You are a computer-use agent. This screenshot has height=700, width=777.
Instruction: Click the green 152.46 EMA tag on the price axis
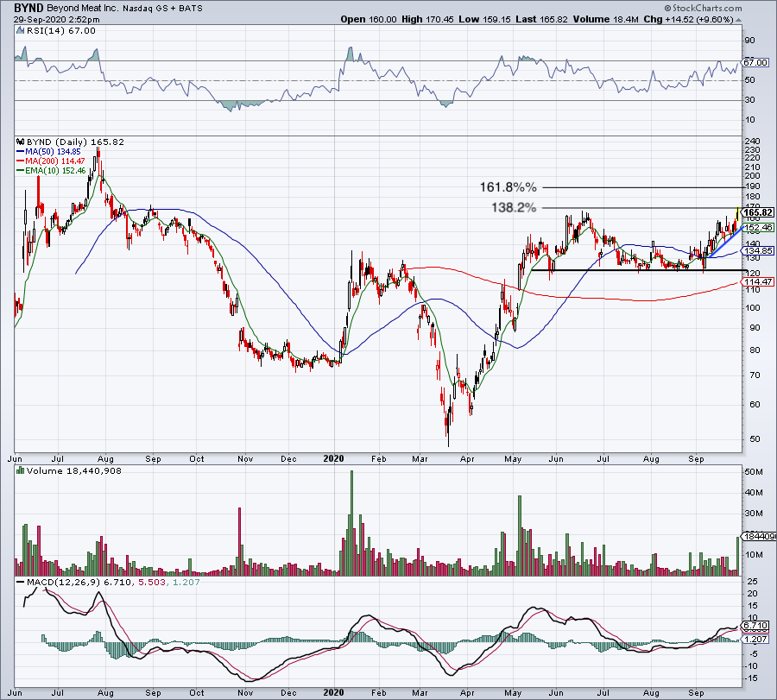coord(758,228)
